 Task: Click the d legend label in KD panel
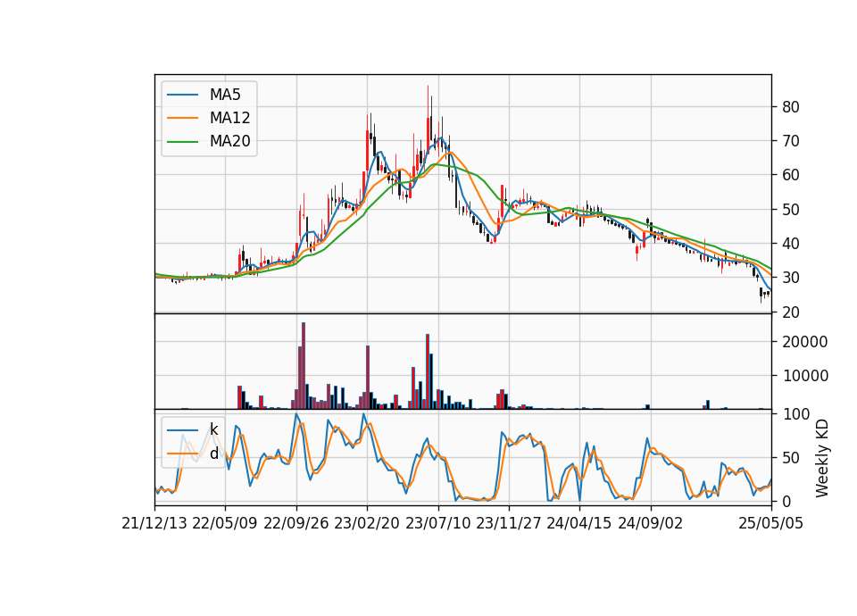point(213,454)
